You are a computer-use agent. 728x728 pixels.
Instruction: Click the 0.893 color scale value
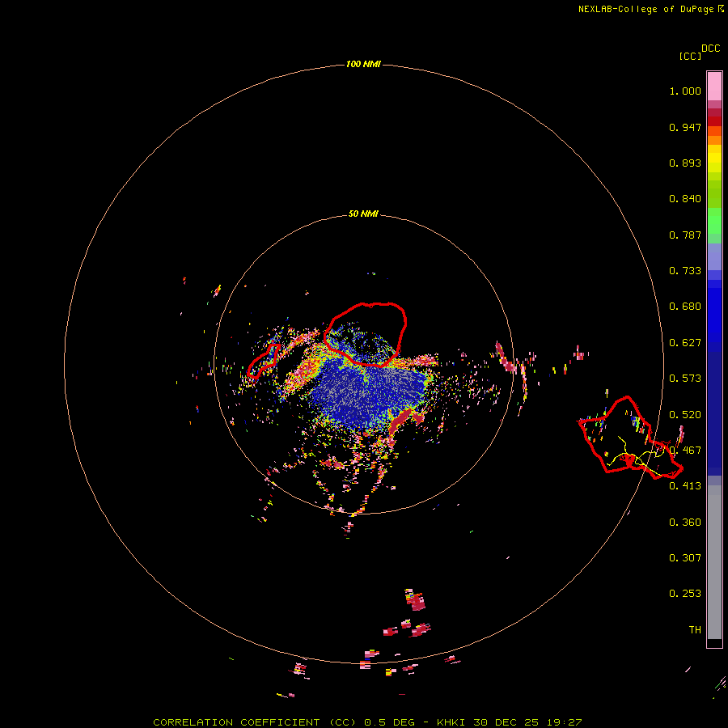point(685,163)
